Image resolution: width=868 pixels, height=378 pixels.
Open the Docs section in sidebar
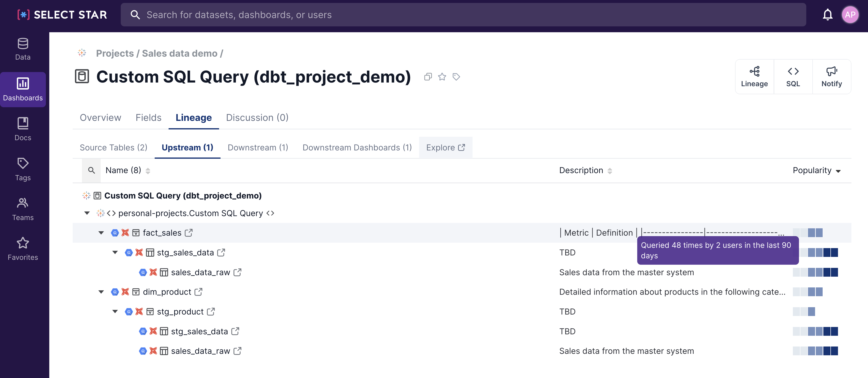point(23,129)
